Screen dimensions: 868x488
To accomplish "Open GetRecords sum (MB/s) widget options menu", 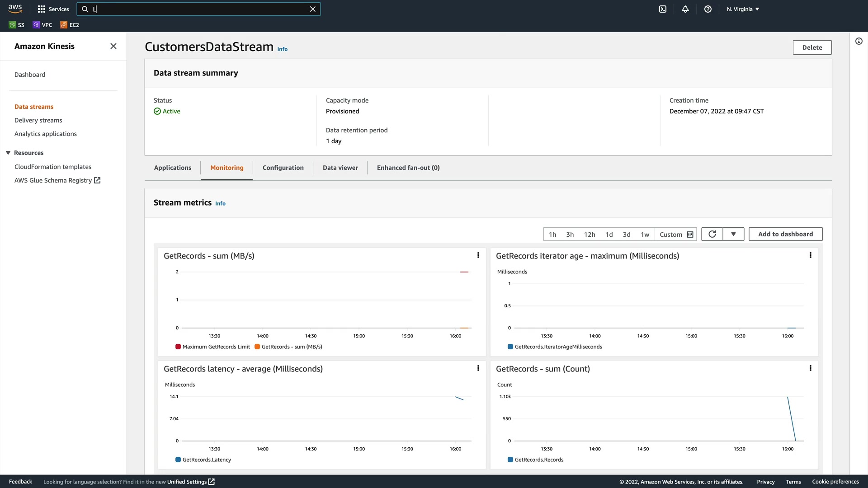I will [478, 255].
